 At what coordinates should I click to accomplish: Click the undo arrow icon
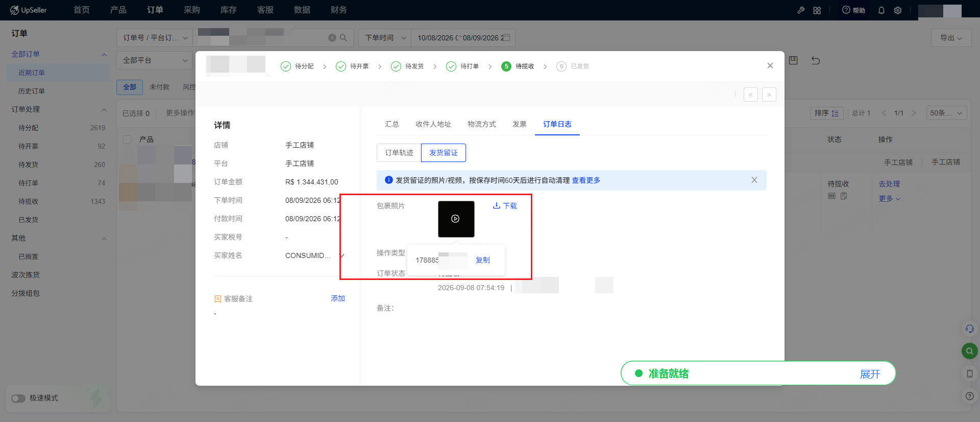tap(816, 60)
